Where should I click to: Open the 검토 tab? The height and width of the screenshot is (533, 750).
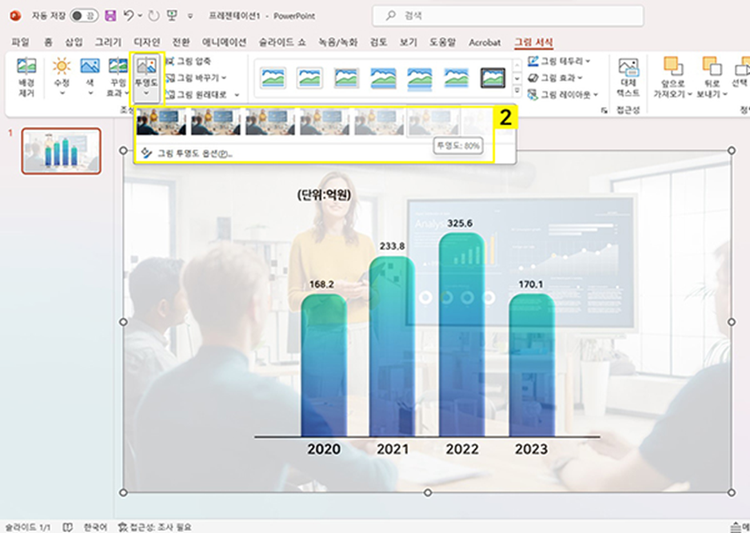coord(378,42)
